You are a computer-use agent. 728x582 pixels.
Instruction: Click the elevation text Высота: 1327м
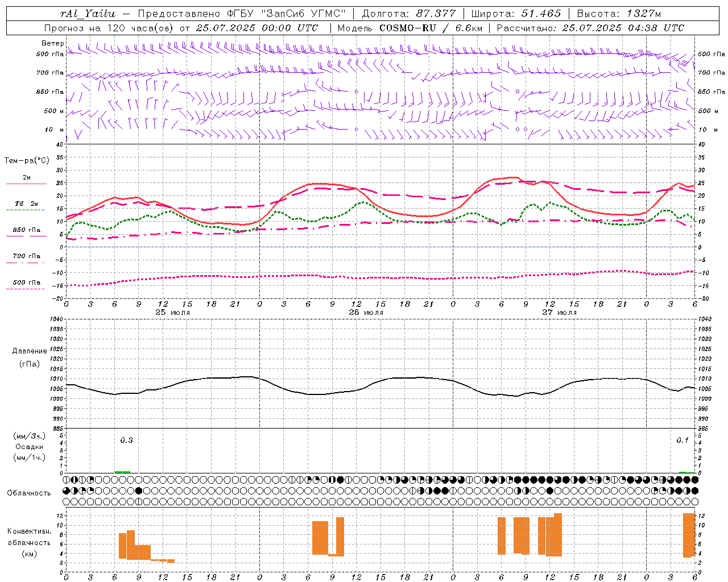point(619,14)
